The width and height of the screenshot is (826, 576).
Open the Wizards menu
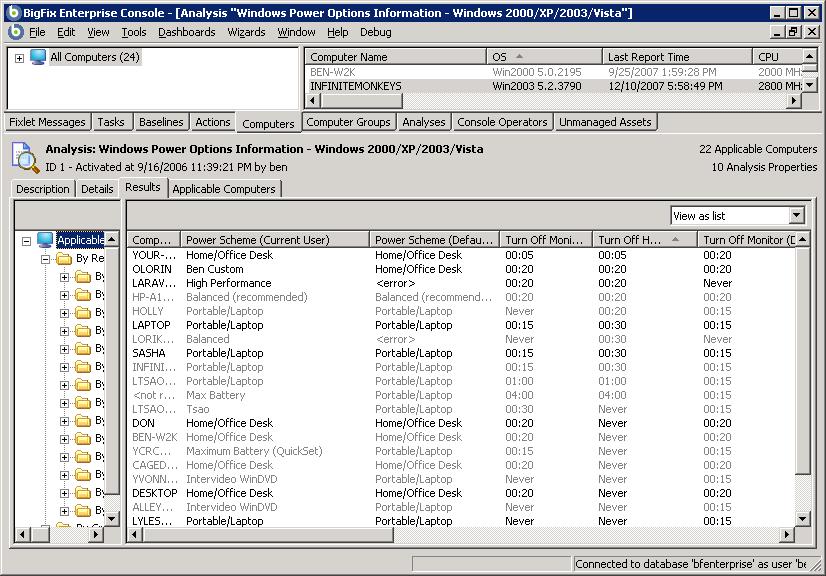(x=246, y=32)
